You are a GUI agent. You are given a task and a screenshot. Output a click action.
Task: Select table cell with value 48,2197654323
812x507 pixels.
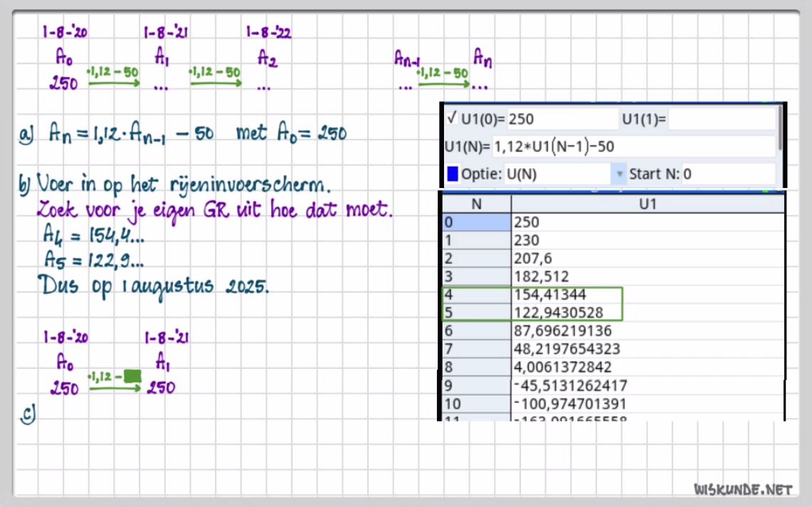[648, 349]
